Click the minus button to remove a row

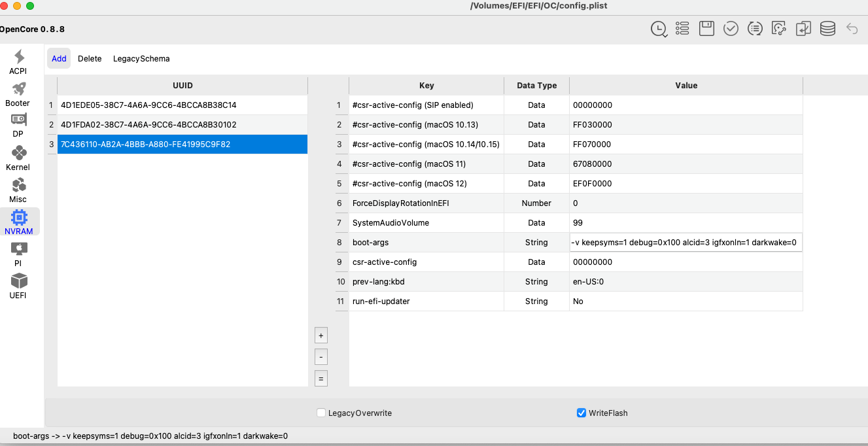[321, 357]
